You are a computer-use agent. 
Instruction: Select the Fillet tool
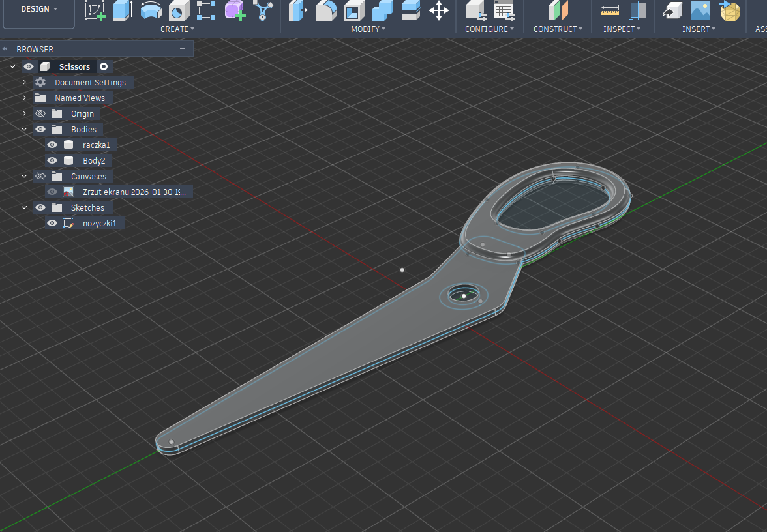[326, 10]
